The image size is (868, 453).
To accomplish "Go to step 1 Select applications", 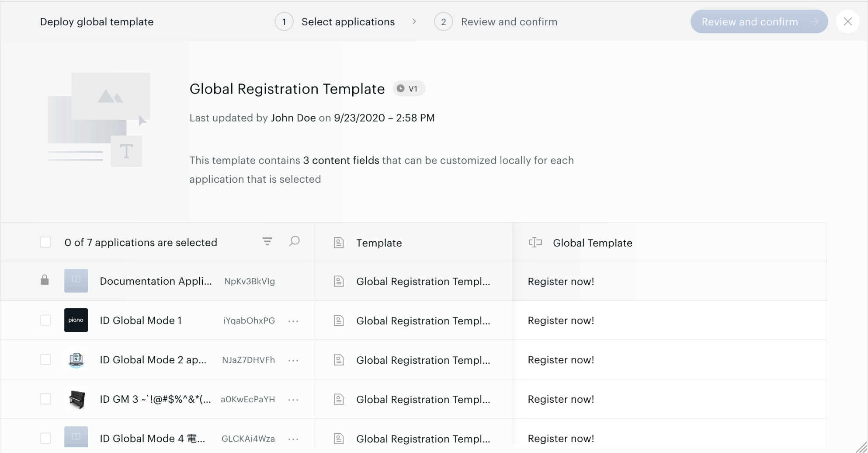I will click(335, 22).
